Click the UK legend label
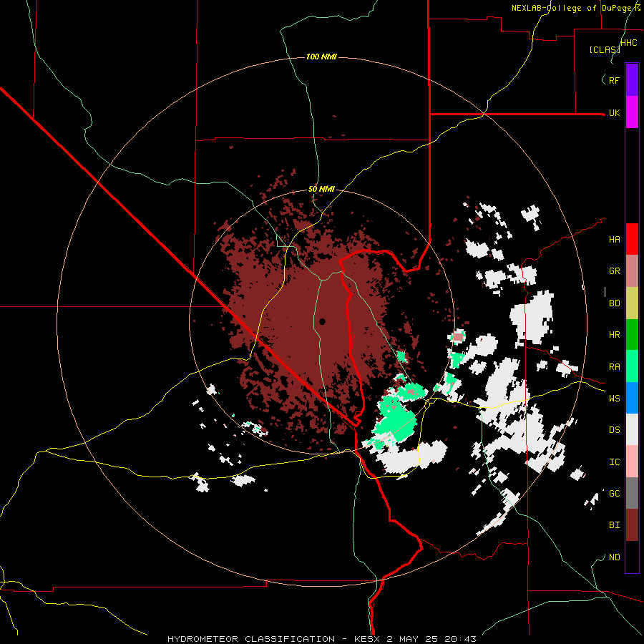Image resolution: width=644 pixels, height=644 pixels. pos(614,112)
